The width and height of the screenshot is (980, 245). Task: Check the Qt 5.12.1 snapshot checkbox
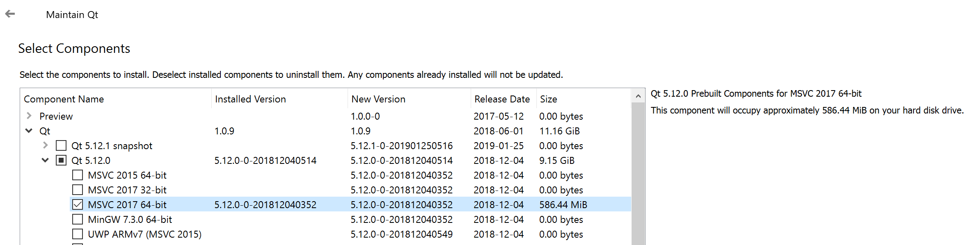click(61, 145)
